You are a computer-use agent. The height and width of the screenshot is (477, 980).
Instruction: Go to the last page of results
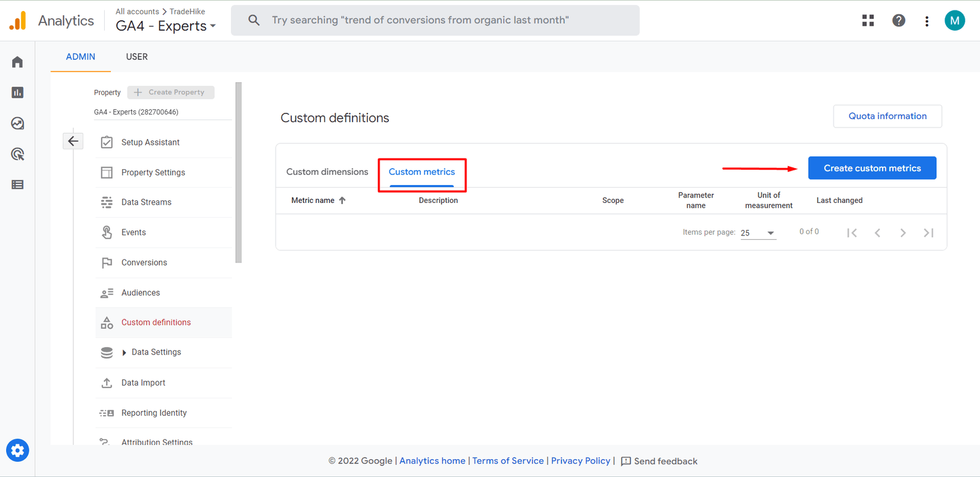[x=929, y=233]
